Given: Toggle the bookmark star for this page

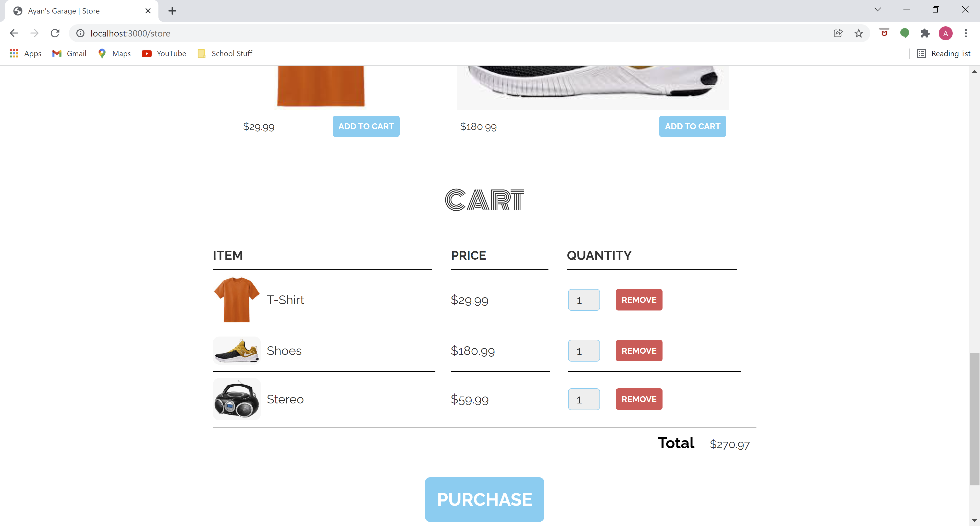Looking at the screenshot, I should tap(859, 33).
